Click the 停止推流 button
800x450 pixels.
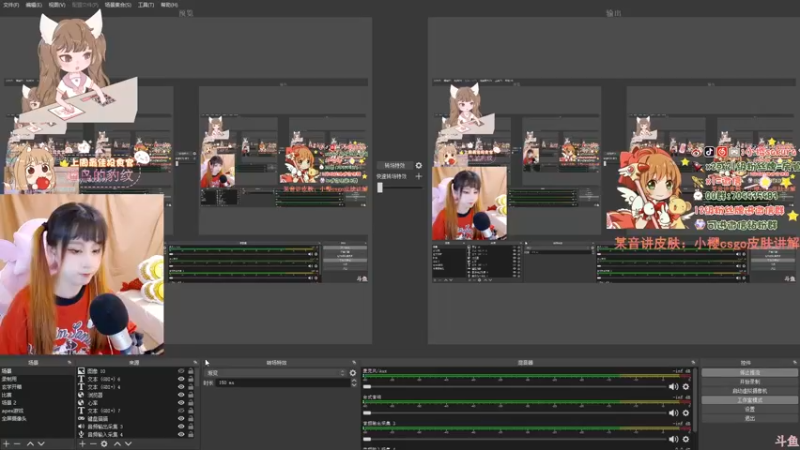749,372
